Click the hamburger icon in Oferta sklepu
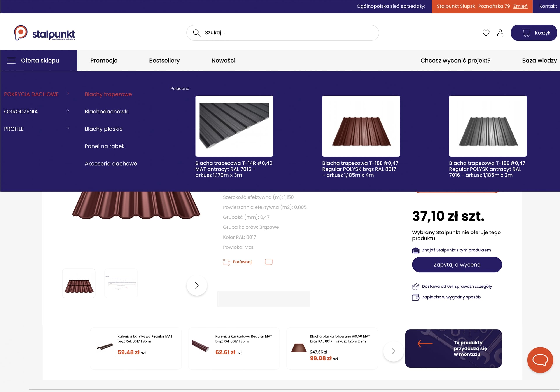 click(11, 61)
